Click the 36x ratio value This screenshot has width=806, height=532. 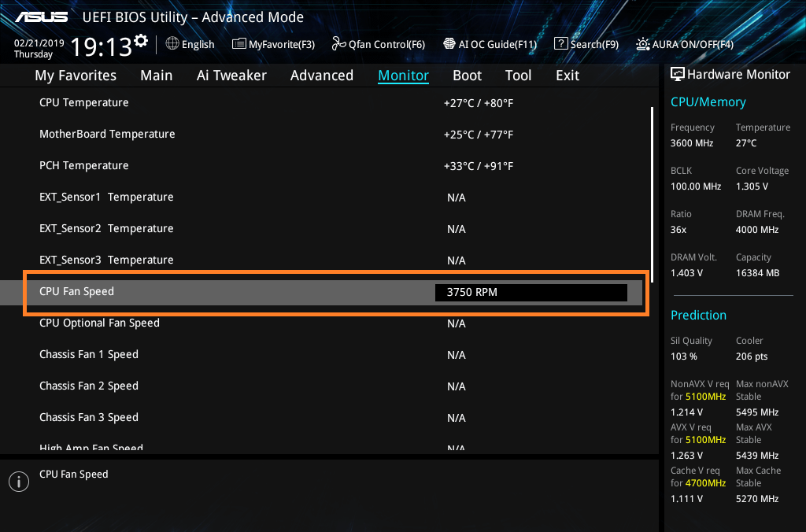678,230
